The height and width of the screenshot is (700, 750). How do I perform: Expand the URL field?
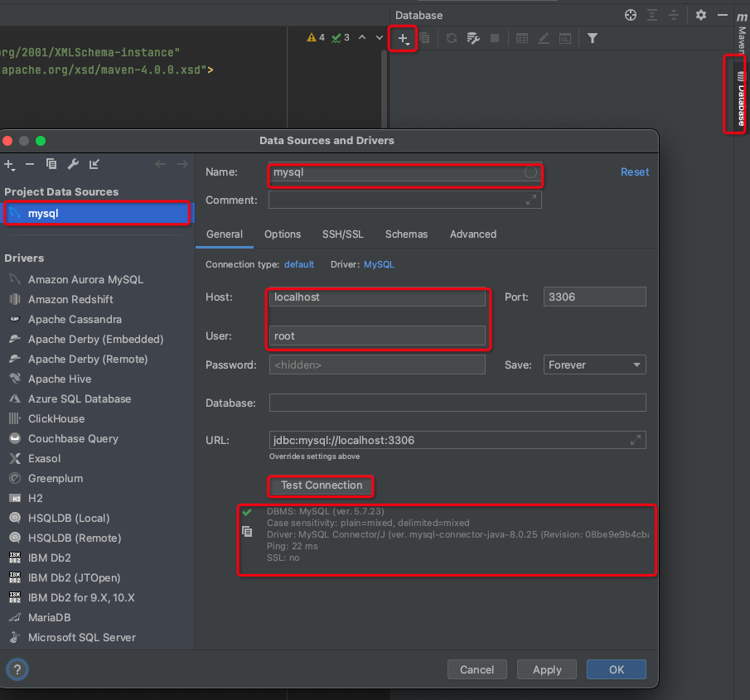click(635, 440)
